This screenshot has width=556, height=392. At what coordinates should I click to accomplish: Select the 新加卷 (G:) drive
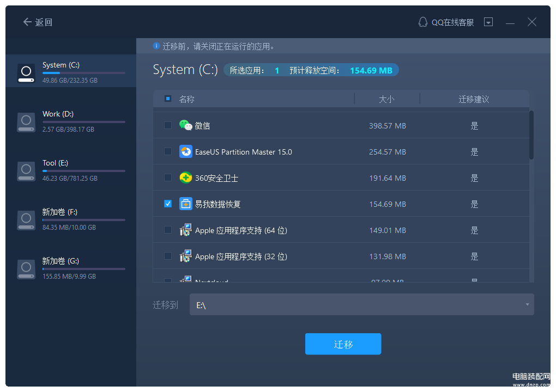71,268
